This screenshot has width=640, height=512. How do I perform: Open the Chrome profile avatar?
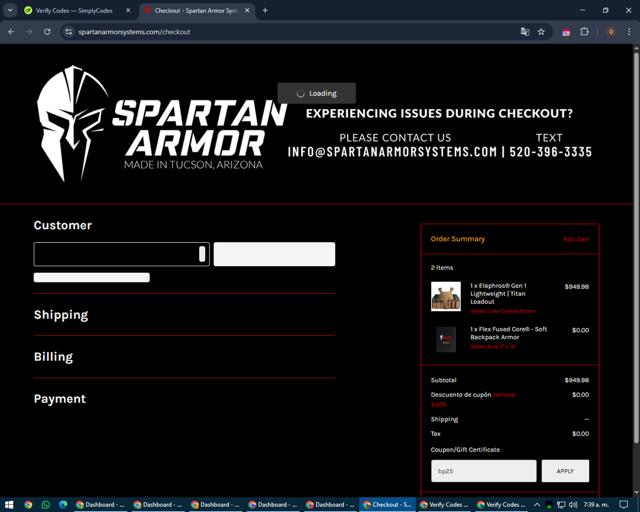coord(611,32)
